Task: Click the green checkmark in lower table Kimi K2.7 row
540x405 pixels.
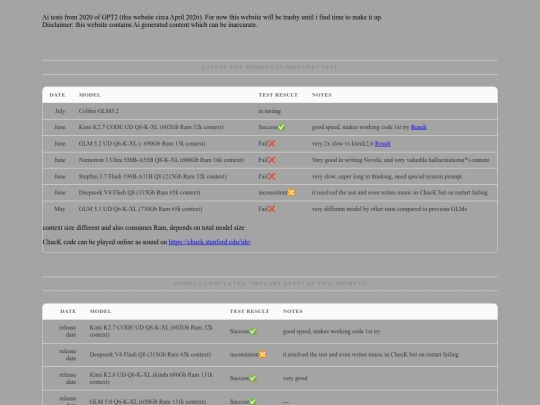Action: pyautogui.click(x=253, y=331)
